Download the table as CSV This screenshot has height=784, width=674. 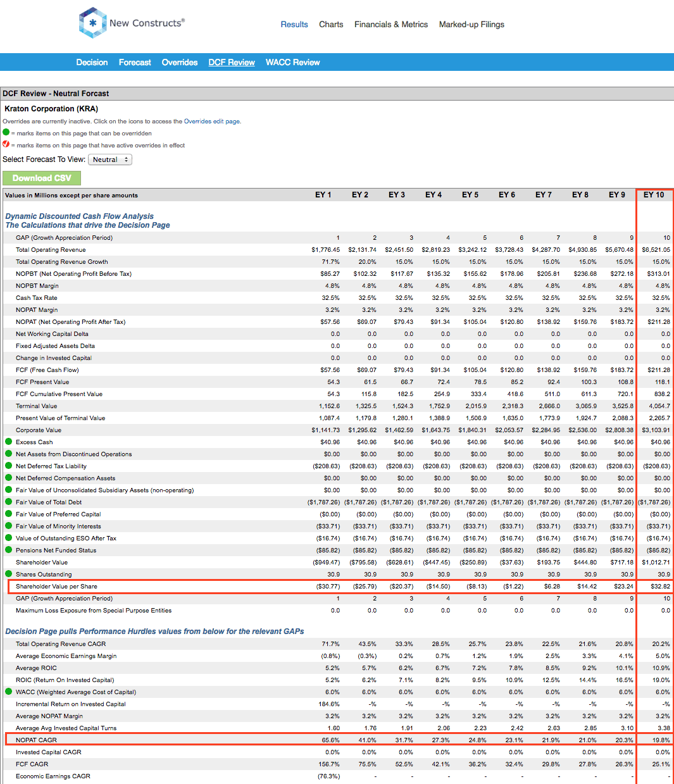(x=42, y=178)
